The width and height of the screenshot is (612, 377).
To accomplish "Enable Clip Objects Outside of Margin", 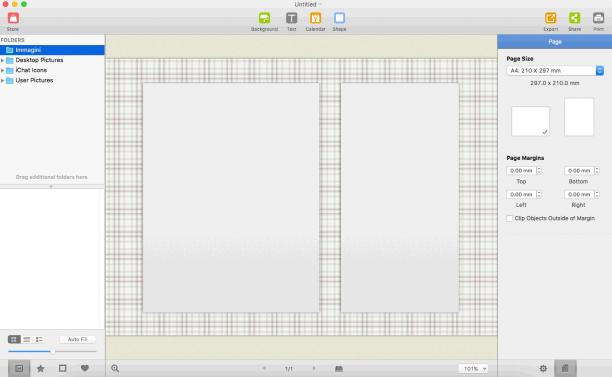I will coord(509,218).
